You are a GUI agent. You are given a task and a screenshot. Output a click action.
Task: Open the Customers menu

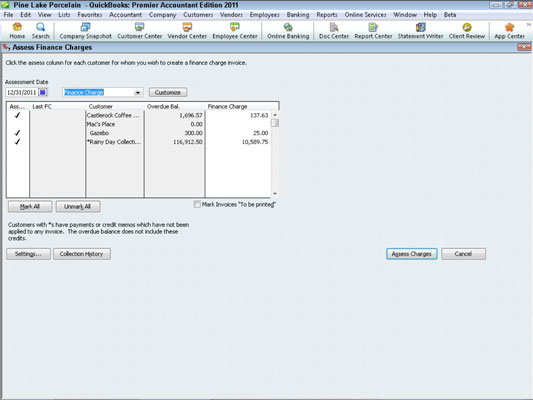pyautogui.click(x=198, y=15)
